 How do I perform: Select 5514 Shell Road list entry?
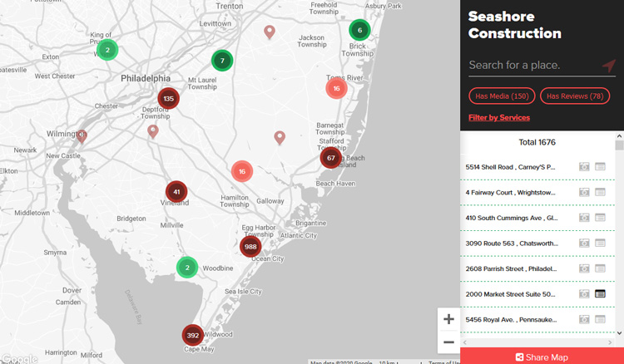tap(537, 167)
